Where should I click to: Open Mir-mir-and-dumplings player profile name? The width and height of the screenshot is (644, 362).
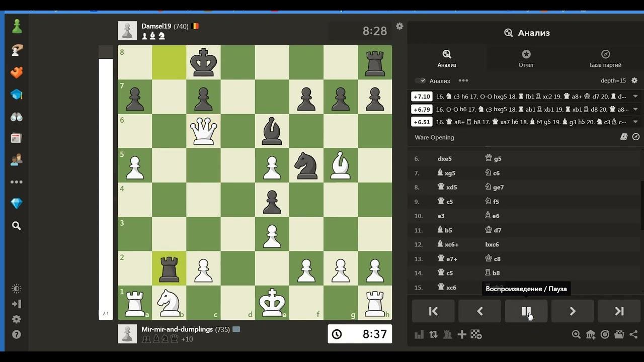point(177,330)
